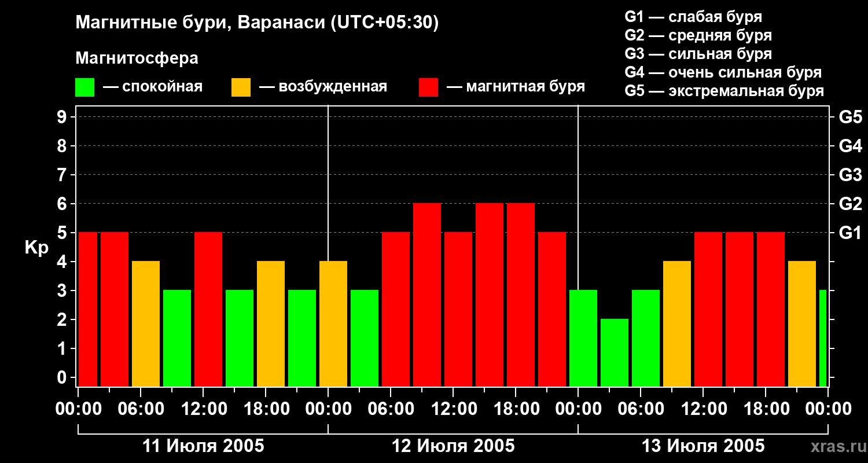
Task: Click the Kp axis value 3
Action: tap(63, 291)
